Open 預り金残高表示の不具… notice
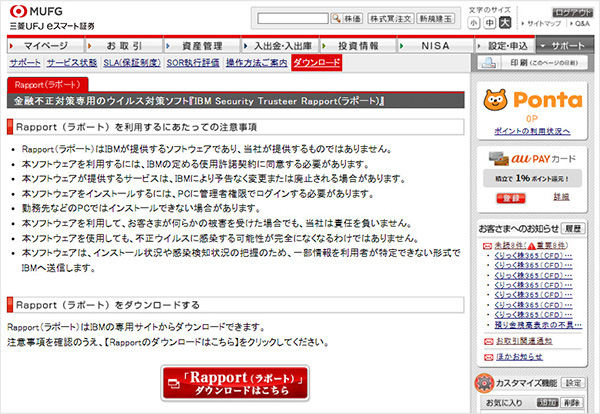The height and width of the screenshot is (414, 600). (538, 325)
